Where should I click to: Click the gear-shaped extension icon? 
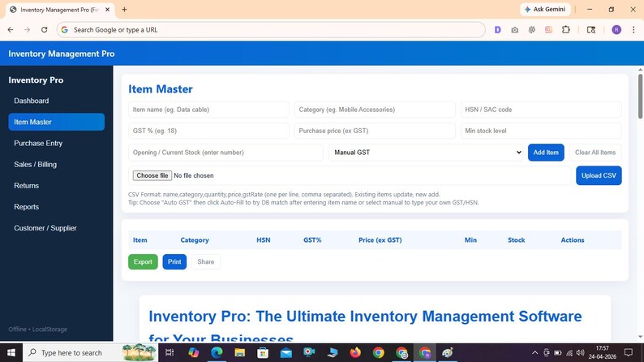click(532, 29)
